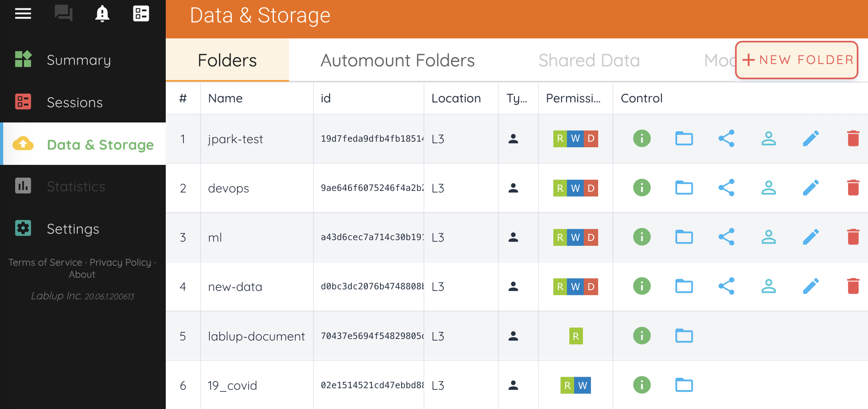Show info for new-data folder

click(642, 286)
